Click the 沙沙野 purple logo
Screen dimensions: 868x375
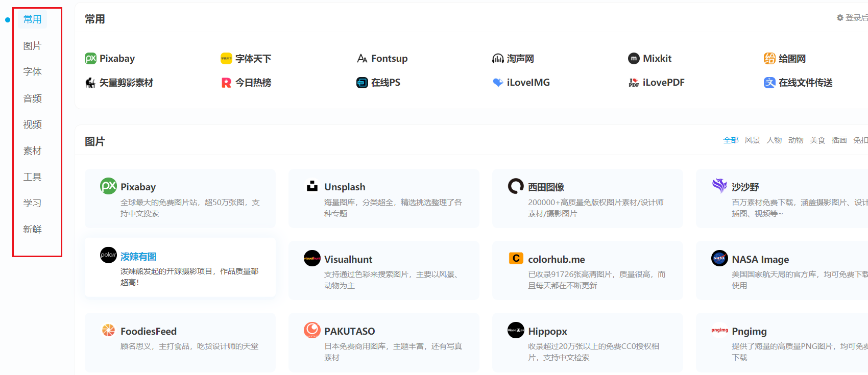pyautogui.click(x=719, y=186)
